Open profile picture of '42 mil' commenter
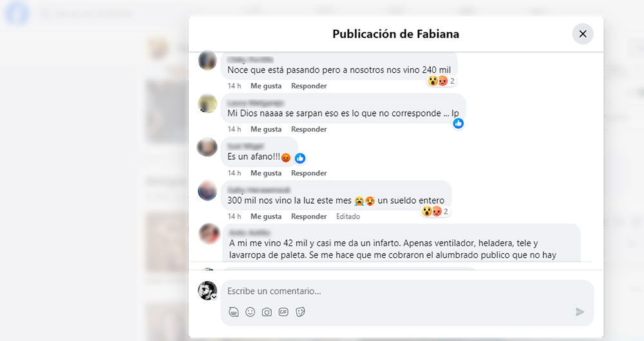This screenshot has width=644, height=341. pyautogui.click(x=209, y=234)
